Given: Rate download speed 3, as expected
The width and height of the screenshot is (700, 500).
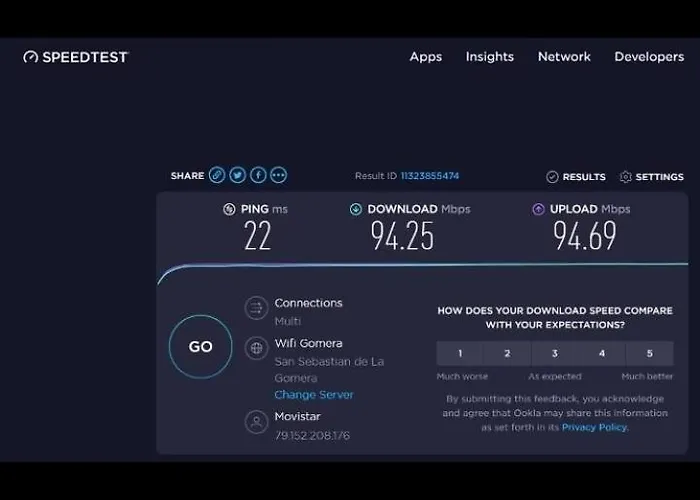Looking at the screenshot, I should pyautogui.click(x=554, y=353).
